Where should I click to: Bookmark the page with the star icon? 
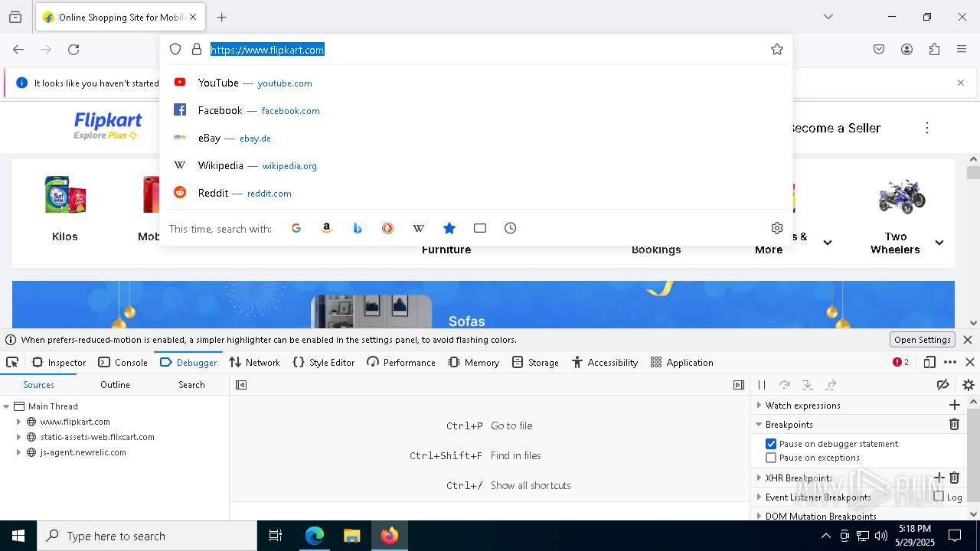777,49
